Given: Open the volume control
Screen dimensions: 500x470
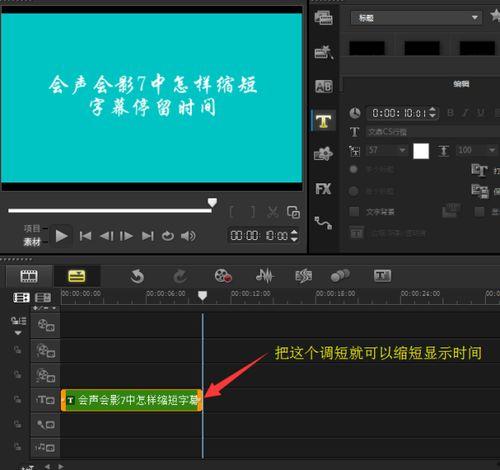Looking at the screenshot, I should [x=188, y=236].
